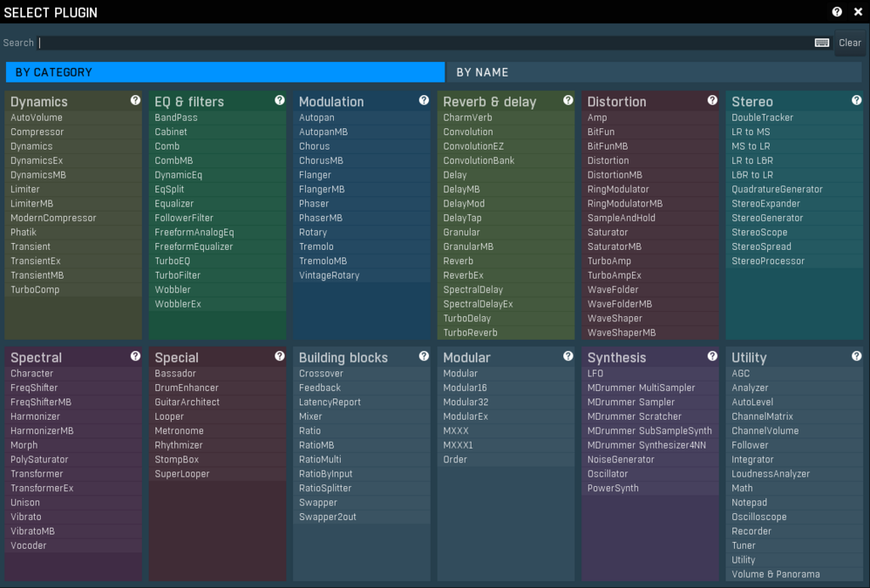Open help for the Modulation category
Screen dimensions: 870x588
[x=424, y=100]
